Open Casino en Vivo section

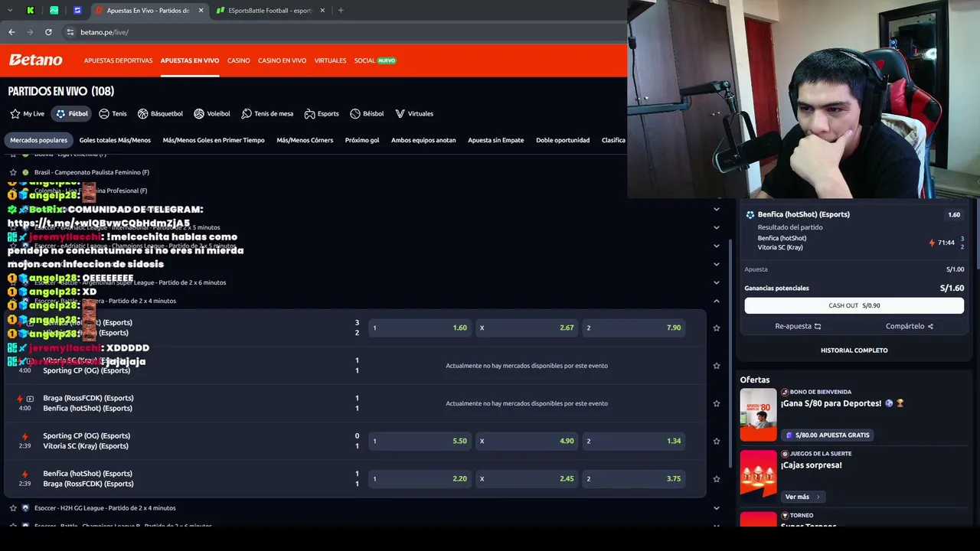tap(282, 60)
